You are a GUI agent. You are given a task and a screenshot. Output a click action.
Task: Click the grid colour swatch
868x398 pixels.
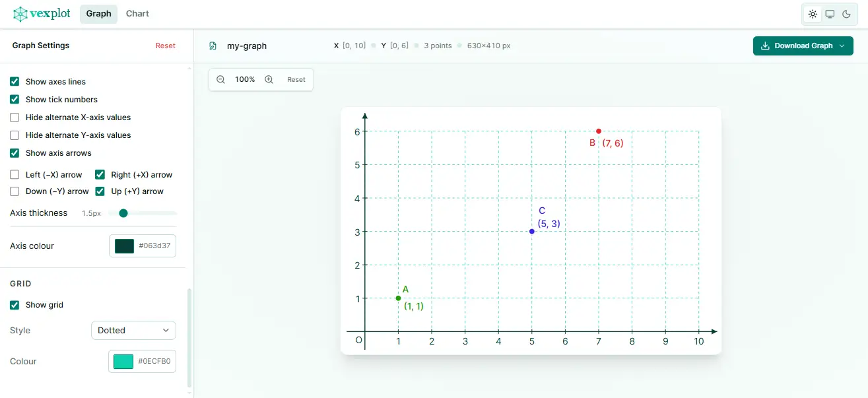click(x=123, y=362)
